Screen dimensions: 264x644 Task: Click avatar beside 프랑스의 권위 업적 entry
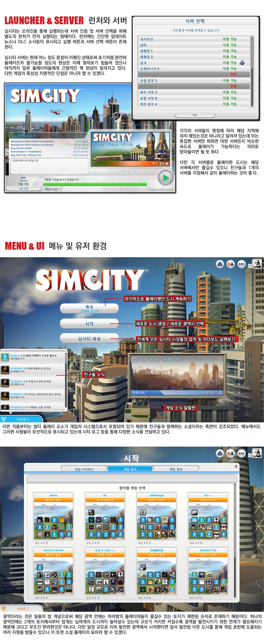tap(5, 383)
